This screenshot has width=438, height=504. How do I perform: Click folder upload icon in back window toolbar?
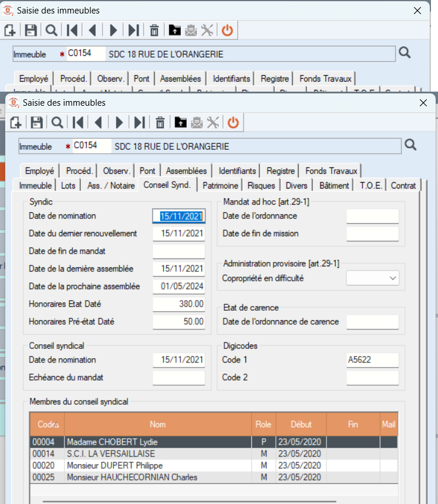click(x=175, y=30)
